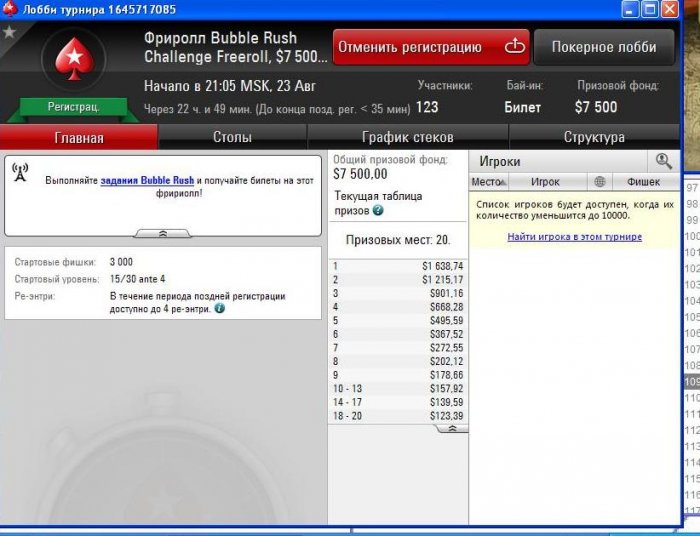The height and width of the screenshot is (536, 700).
Task: Open player search magnifier icon
Action: (663, 161)
